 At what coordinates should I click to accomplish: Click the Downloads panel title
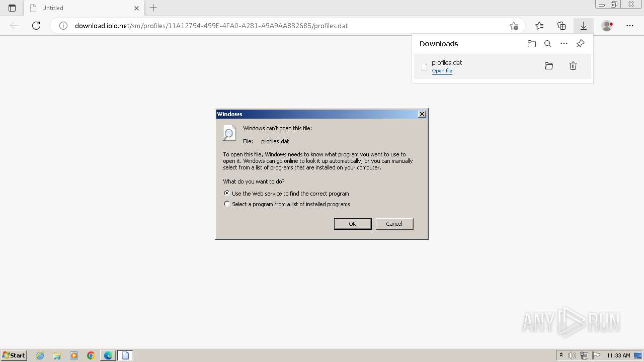439,44
